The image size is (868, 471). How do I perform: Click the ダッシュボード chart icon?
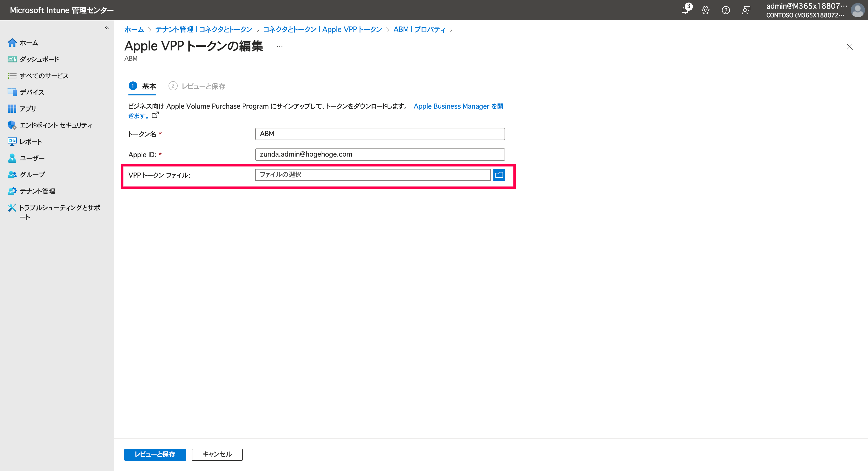tap(12, 59)
